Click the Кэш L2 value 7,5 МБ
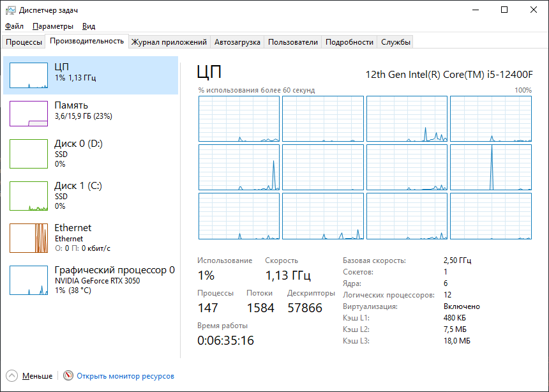549x392 pixels. (x=455, y=329)
